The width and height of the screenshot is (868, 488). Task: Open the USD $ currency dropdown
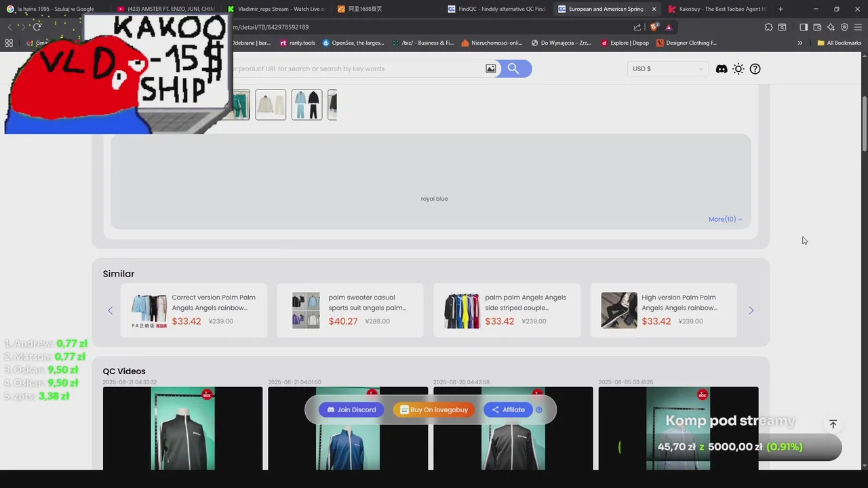pyautogui.click(x=668, y=68)
